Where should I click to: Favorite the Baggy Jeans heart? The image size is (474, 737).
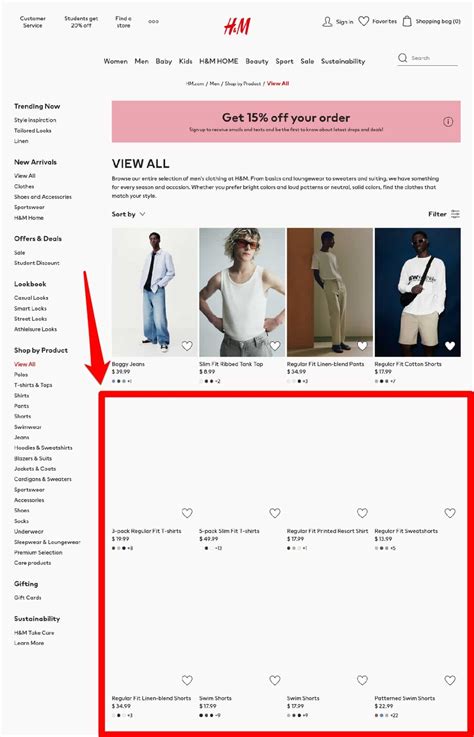187,346
